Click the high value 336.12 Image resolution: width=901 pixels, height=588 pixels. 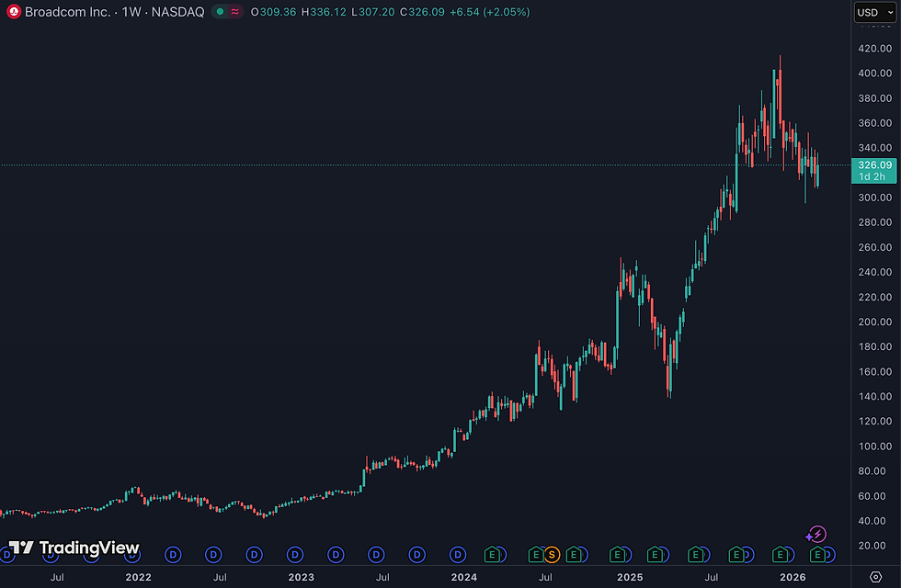pos(328,11)
